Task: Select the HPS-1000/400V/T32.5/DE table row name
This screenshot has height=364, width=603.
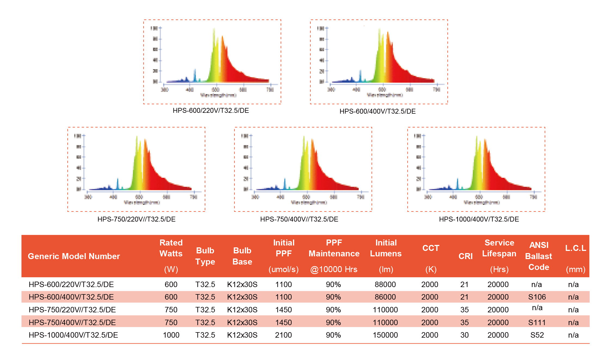Action: coord(73,335)
